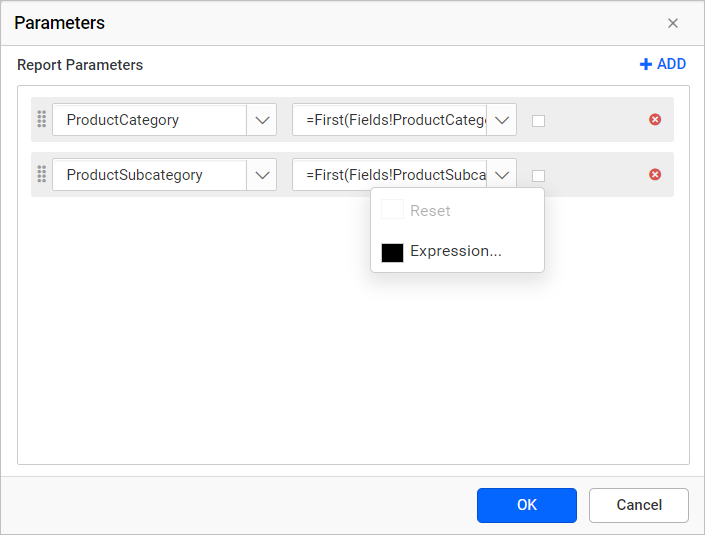Cancel the Parameters dialog
This screenshot has width=705, height=535.
click(638, 505)
